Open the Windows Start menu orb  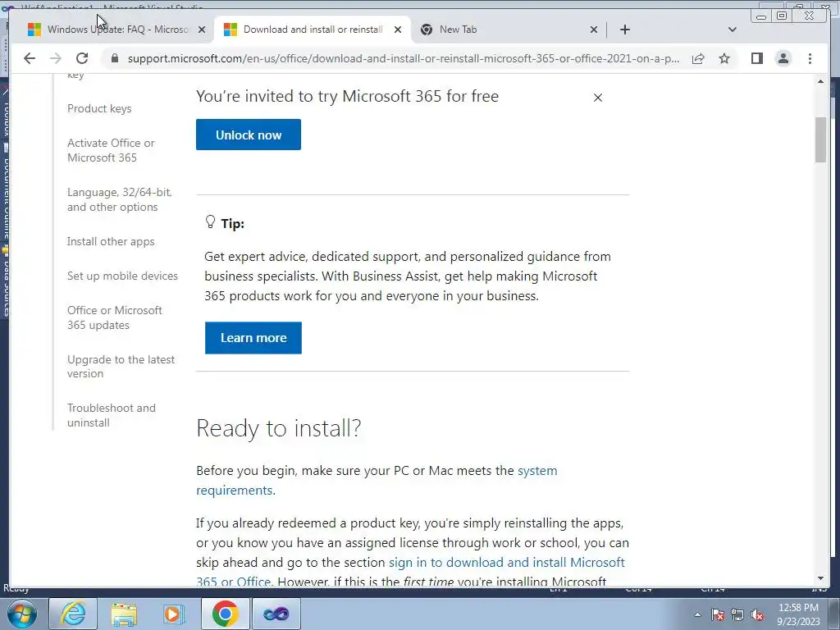coord(22,614)
